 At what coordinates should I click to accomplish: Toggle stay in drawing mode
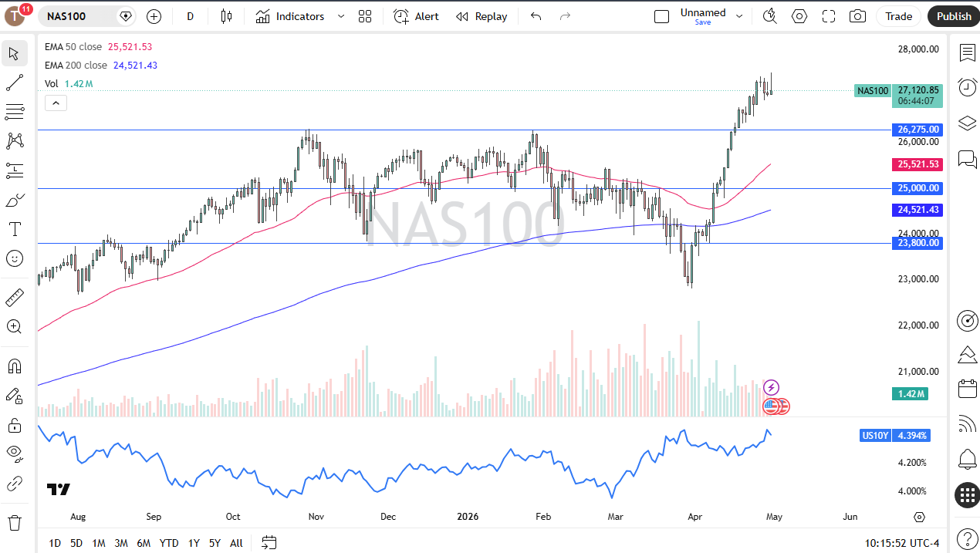tap(14, 396)
